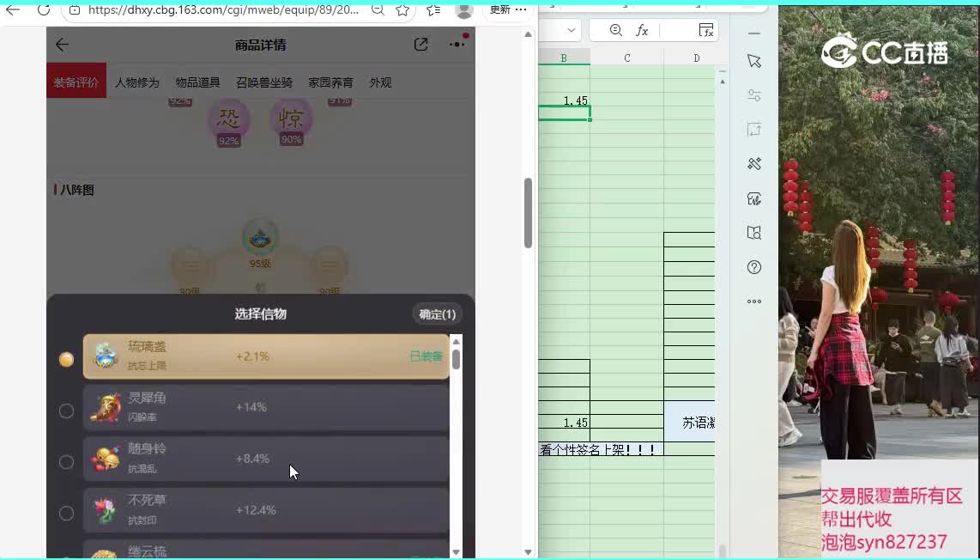Viewport: 980px width, 560px height.
Task: Open the browser profile avatar
Action: 463,10
